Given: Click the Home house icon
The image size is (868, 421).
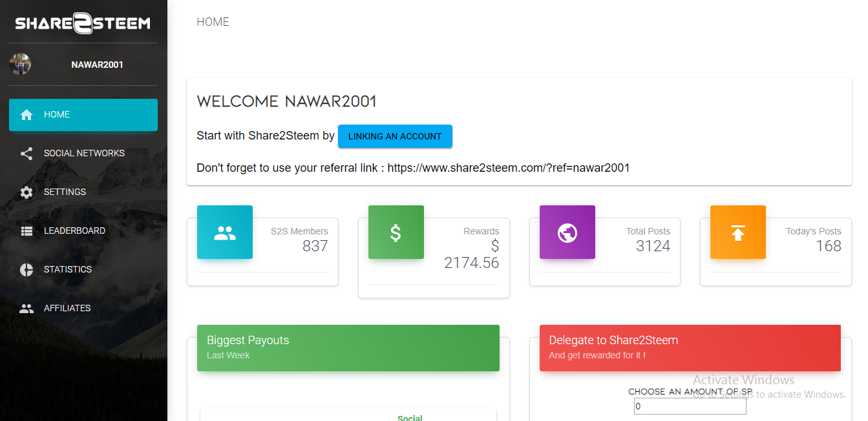Looking at the screenshot, I should [26, 115].
